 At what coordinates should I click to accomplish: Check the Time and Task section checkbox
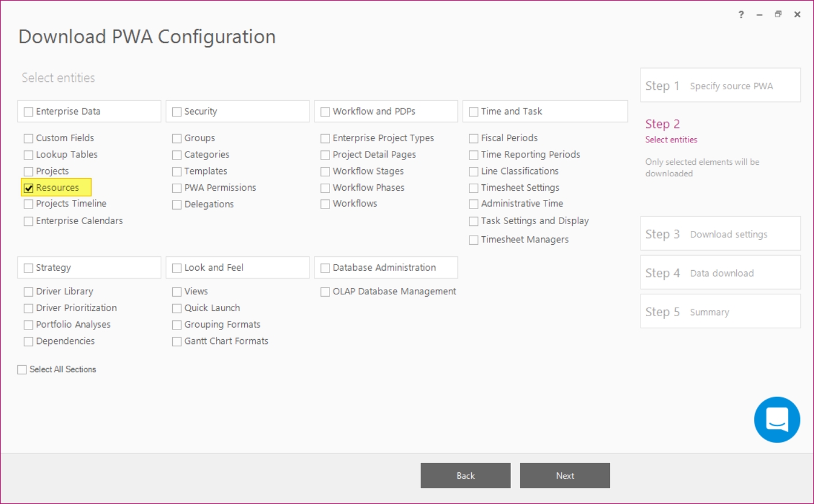click(474, 112)
